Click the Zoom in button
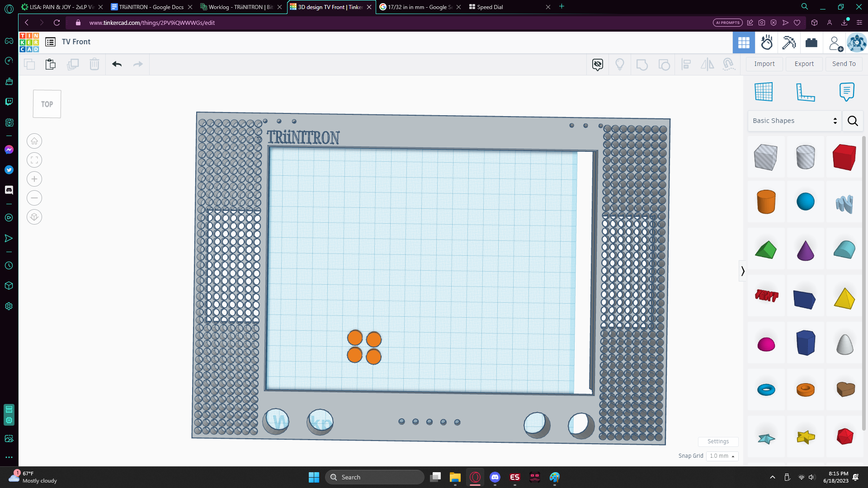Screen dimensions: 868x488 (34, 179)
